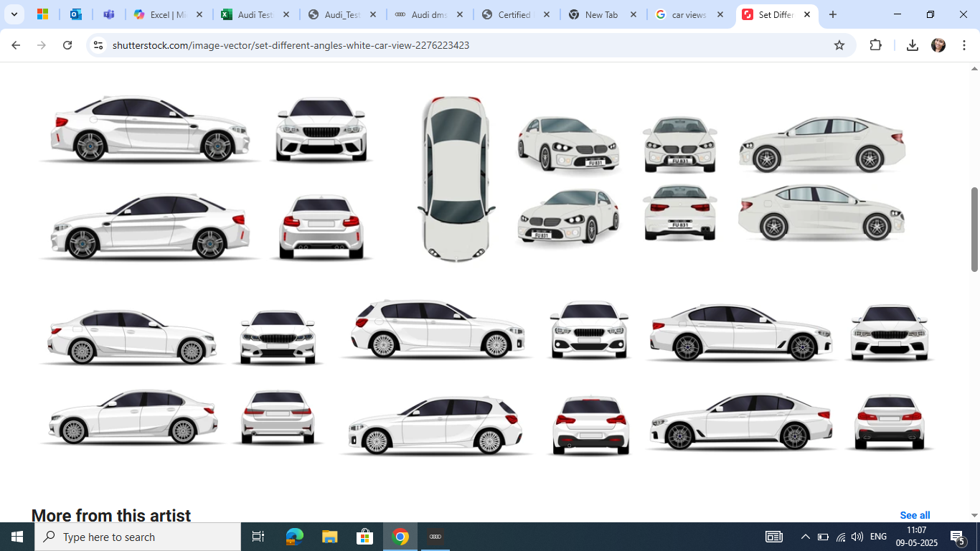Screen dimensions: 980x551
Task: Open the Chrome extensions puzzle icon
Action: (875, 45)
